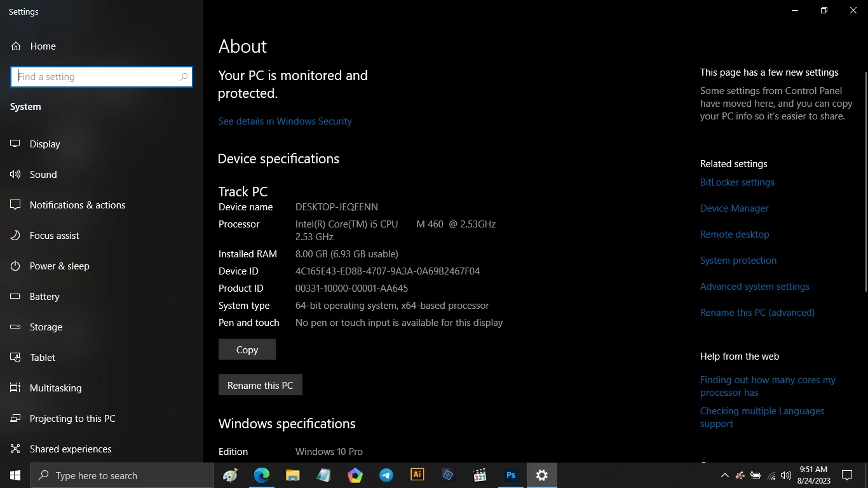The height and width of the screenshot is (488, 868).
Task: Select Projecting to this PC
Action: (x=63, y=419)
